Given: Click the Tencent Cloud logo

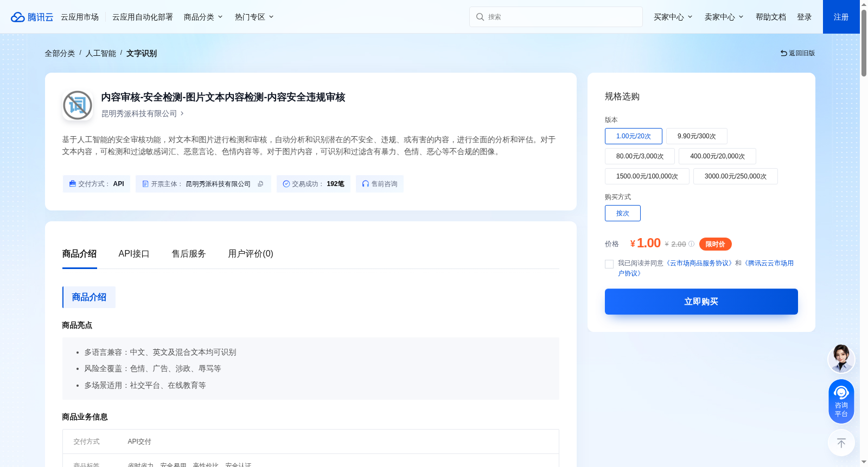Looking at the screenshot, I should pyautogui.click(x=32, y=17).
